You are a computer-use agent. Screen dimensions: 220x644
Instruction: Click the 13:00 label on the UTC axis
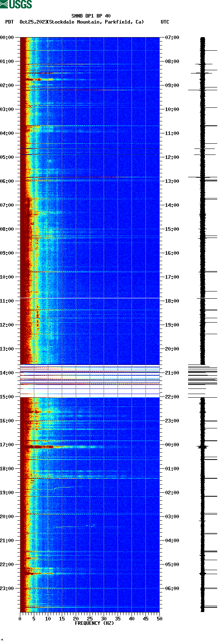tap(172, 181)
